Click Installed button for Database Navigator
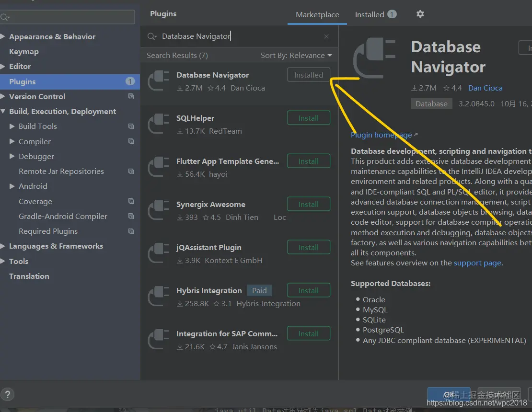 pos(308,75)
